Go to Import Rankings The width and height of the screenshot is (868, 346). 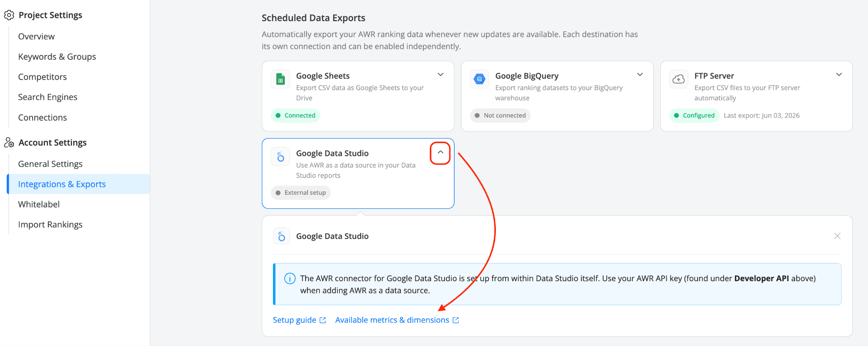pyautogui.click(x=50, y=225)
